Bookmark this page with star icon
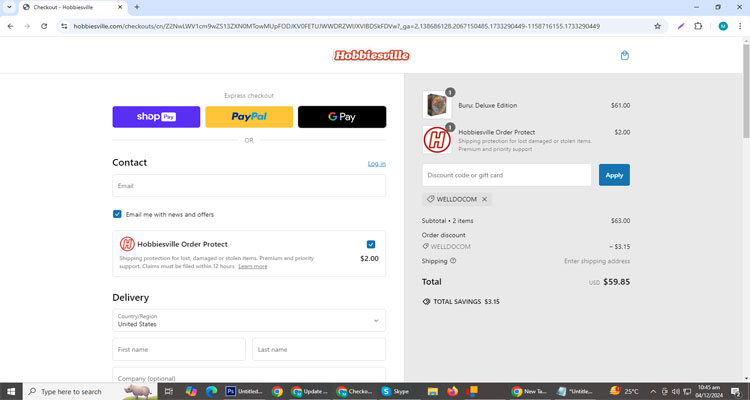Screen dimensions: 750x400 657,26
